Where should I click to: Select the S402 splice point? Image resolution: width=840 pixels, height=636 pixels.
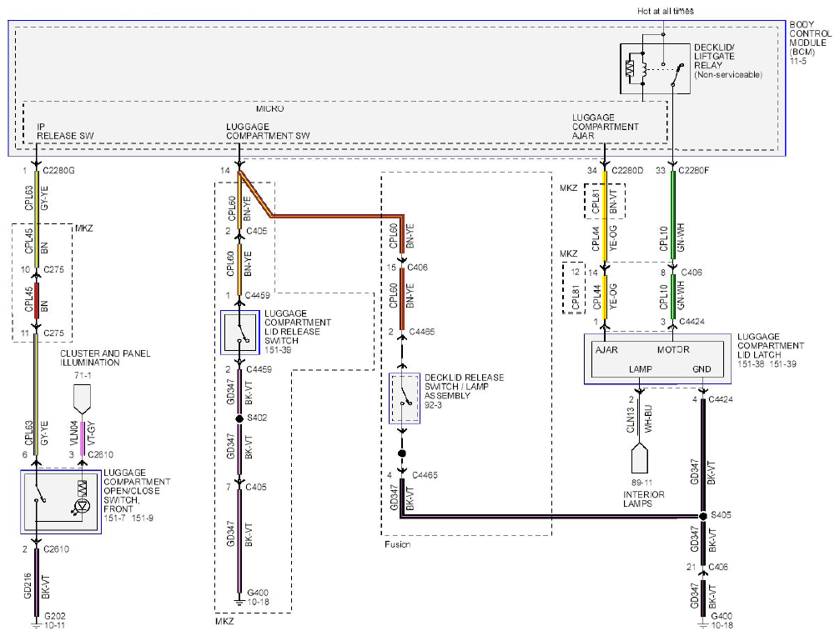[239, 418]
